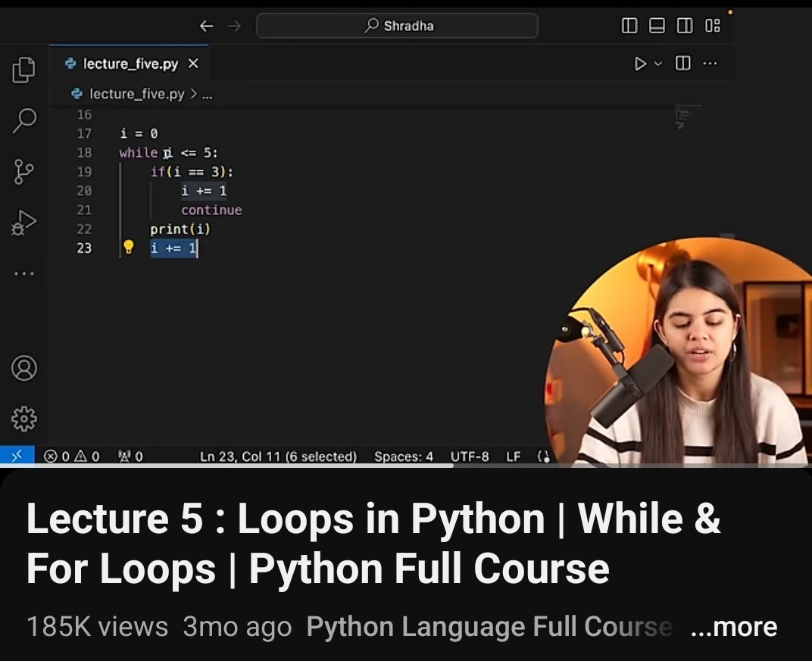Open editor more actions ellipsis
This screenshot has width=812, height=661.
(710, 63)
